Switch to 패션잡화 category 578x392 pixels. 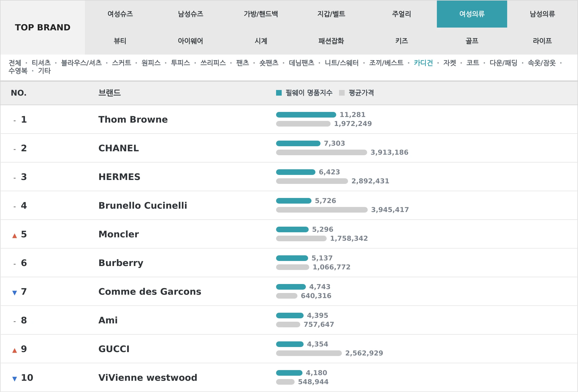click(x=331, y=41)
